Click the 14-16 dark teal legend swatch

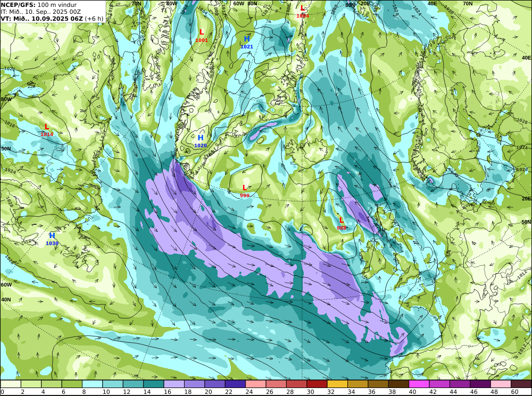pos(154,384)
